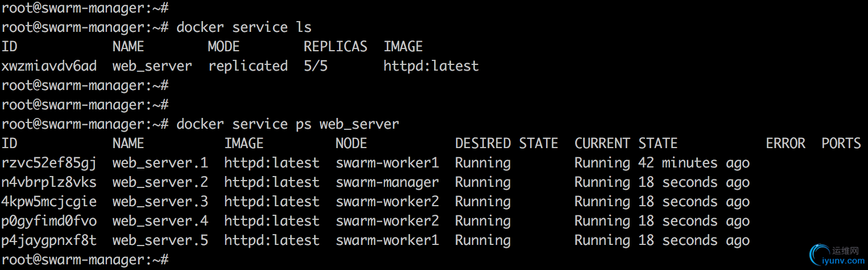Click the 'replicated' mode value
Image resolution: width=868 pixels, height=270 pixels.
coord(248,66)
